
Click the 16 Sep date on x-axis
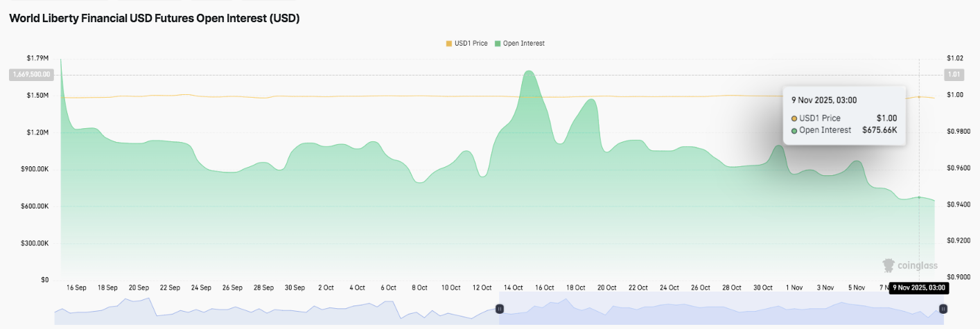(76, 287)
